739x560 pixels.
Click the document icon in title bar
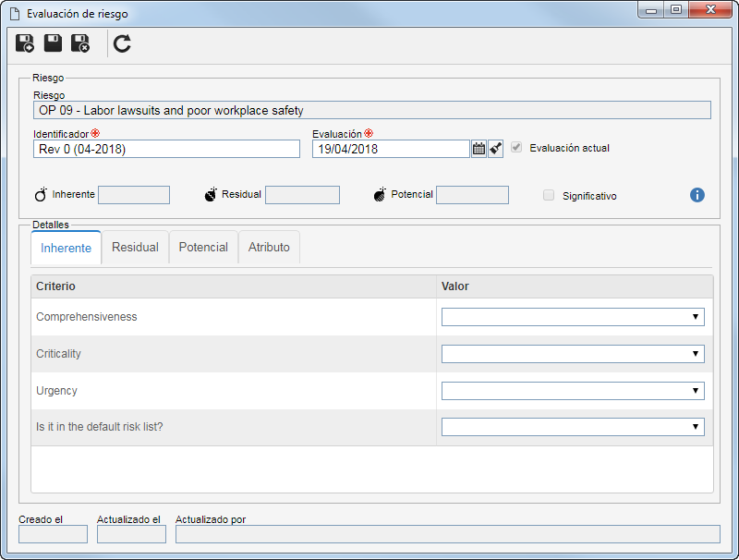[15, 14]
